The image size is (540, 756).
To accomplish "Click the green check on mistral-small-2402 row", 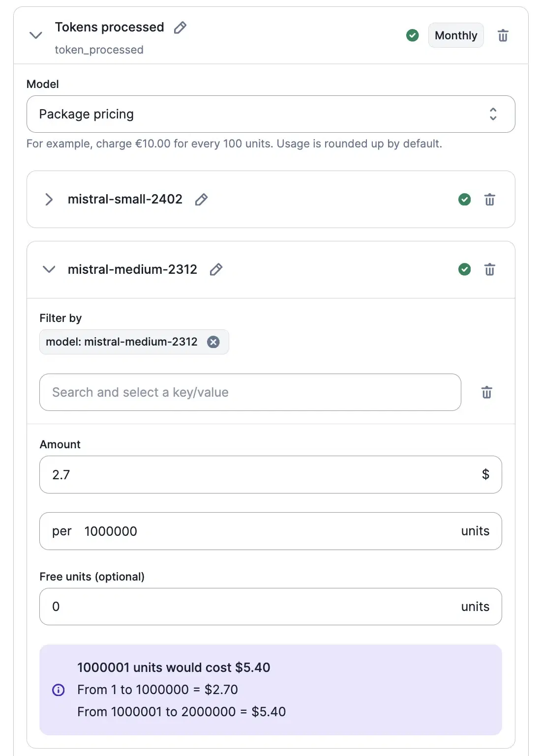I will 464,200.
